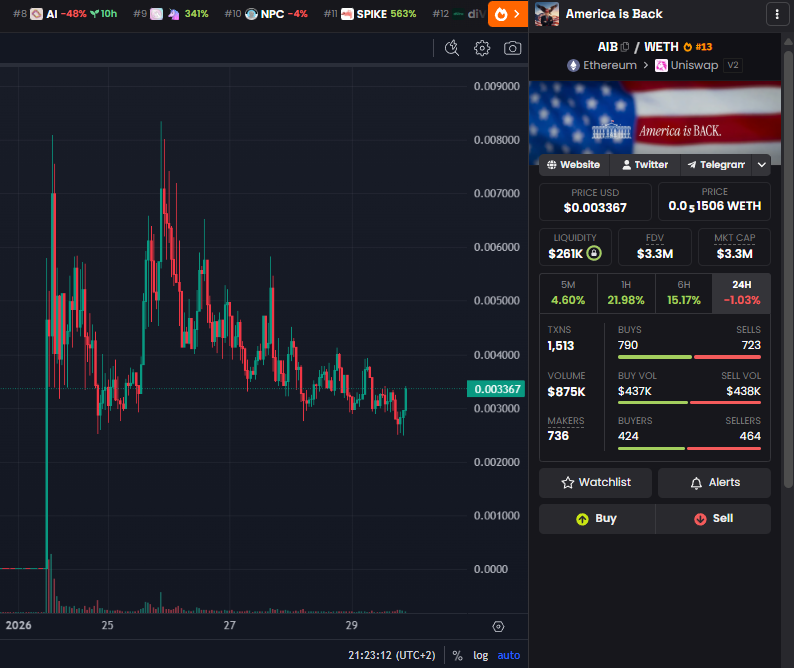Open the token Website link
Screen dimensions: 794x668
point(574,165)
